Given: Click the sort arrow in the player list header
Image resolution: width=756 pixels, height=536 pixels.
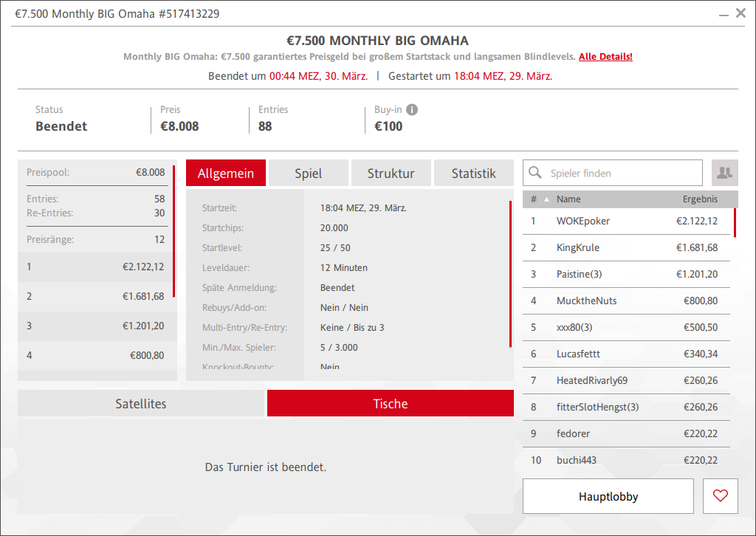Looking at the screenshot, I should pyautogui.click(x=546, y=199).
